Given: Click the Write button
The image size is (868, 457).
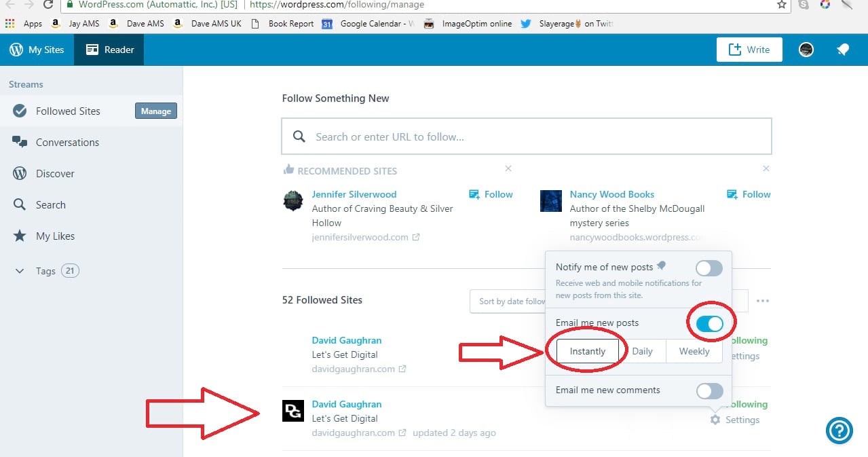Looking at the screenshot, I should click(x=749, y=50).
